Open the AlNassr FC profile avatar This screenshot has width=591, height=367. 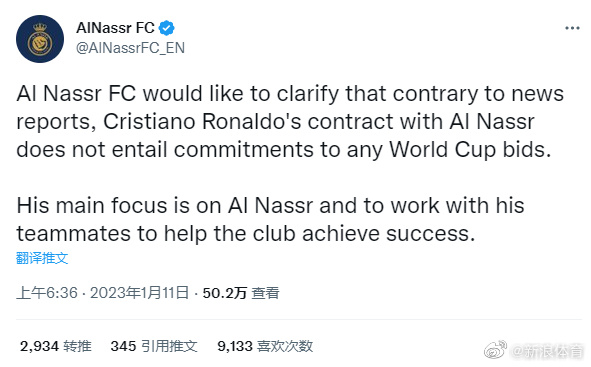tap(40, 39)
